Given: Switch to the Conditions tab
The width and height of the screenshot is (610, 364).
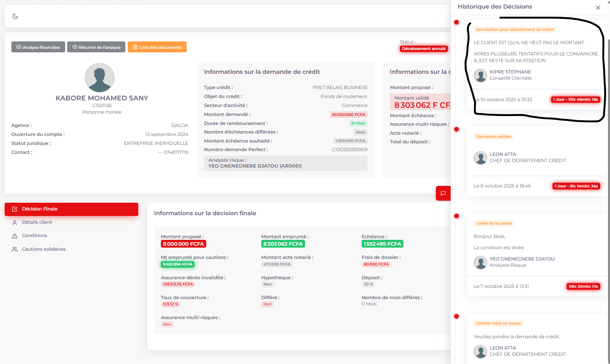Looking at the screenshot, I should (x=34, y=236).
